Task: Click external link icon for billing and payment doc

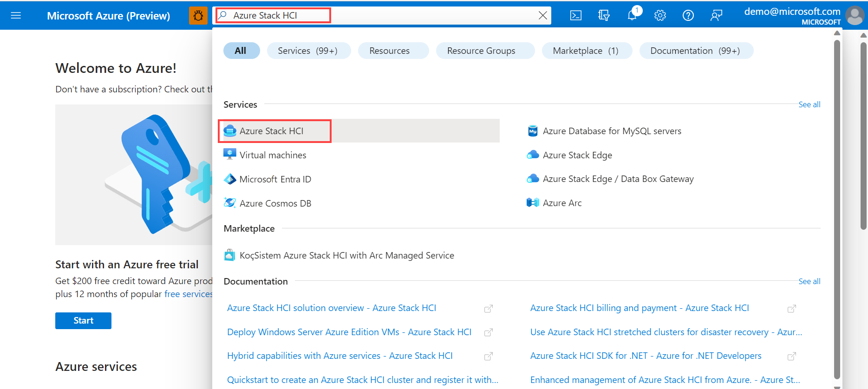Action: tap(792, 309)
